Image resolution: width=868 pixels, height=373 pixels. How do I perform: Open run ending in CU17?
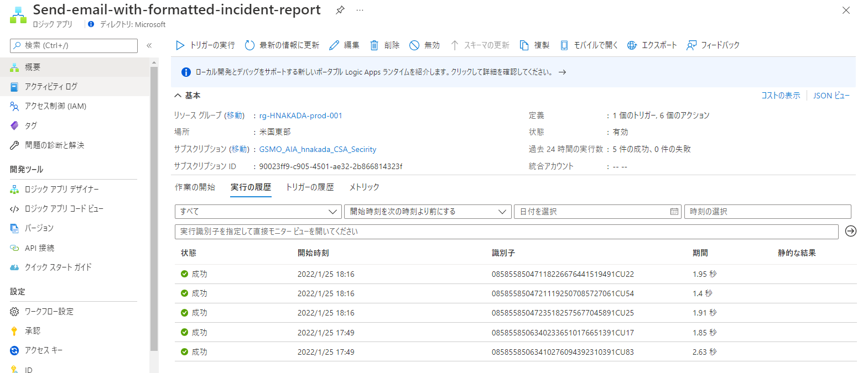point(516,333)
